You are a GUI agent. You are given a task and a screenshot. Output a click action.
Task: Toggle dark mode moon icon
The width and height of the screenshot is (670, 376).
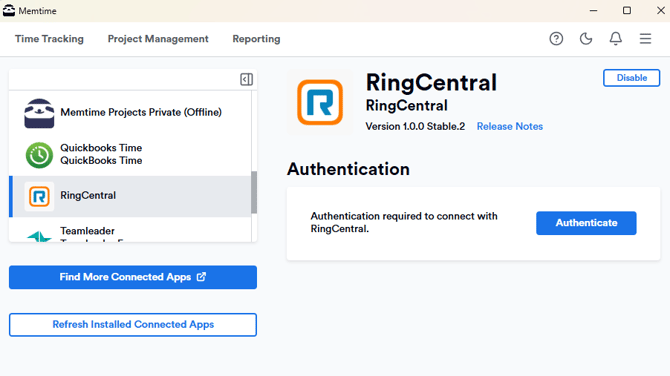[586, 39]
